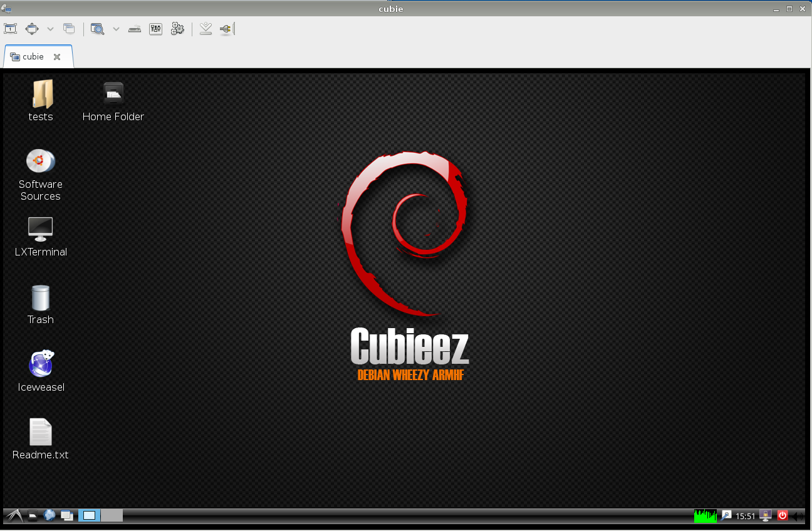Select the Trash desktop icon
Image resolution: width=812 pixels, height=531 pixels.
click(x=41, y=304)
